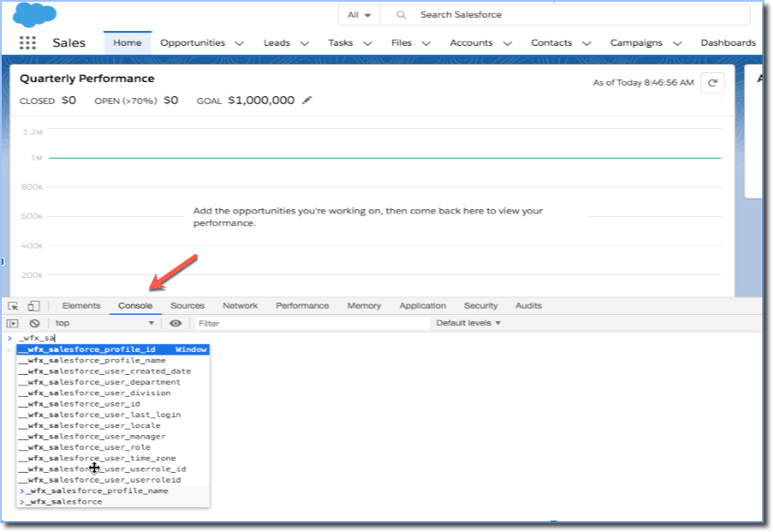773x532 pixels.
Task: Expand the Files tab chevron
Action: [426, 43]
